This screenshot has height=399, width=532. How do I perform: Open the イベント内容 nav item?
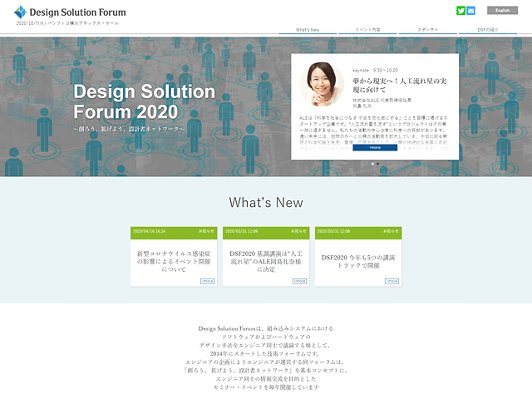[367, 30]
